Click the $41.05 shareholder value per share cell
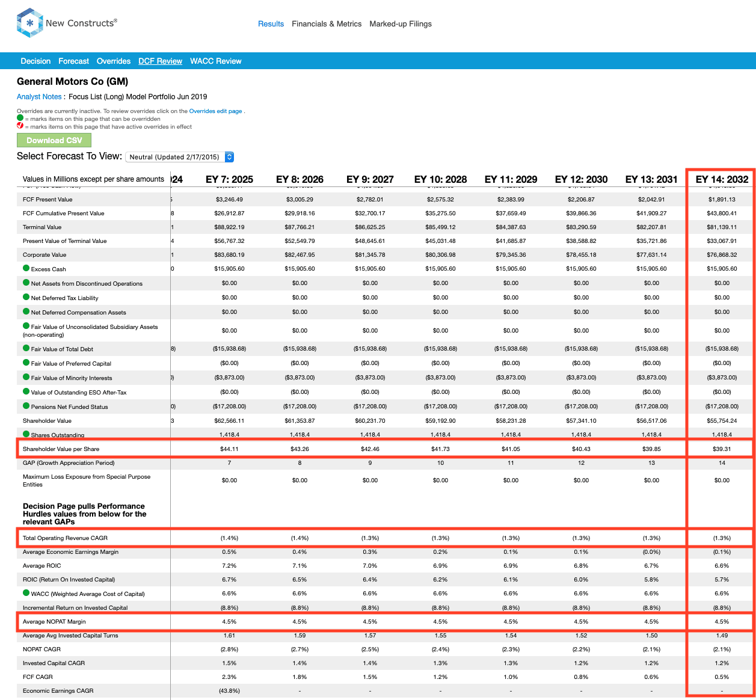Screen dimensions: 756x700 tap(511, 449)
